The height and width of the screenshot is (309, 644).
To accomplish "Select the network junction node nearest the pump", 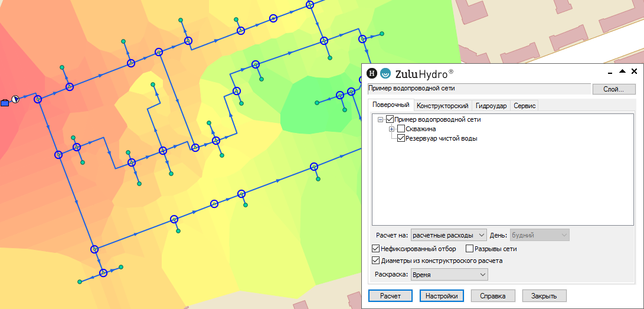I will (x=38, y=99).
